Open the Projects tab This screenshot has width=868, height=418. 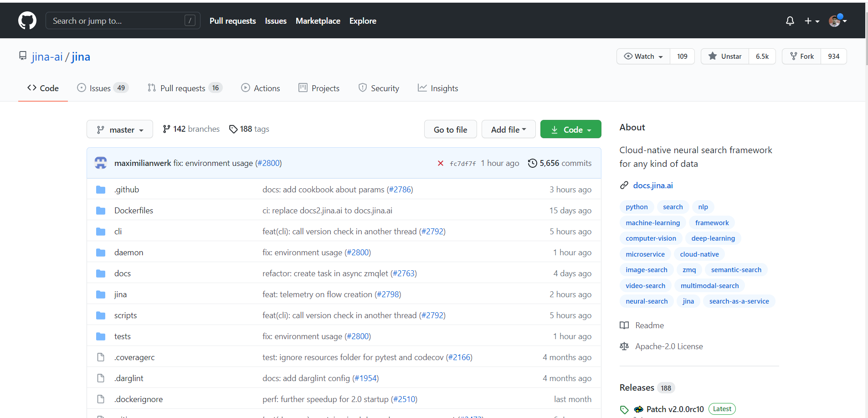click(x=319, y=88)
